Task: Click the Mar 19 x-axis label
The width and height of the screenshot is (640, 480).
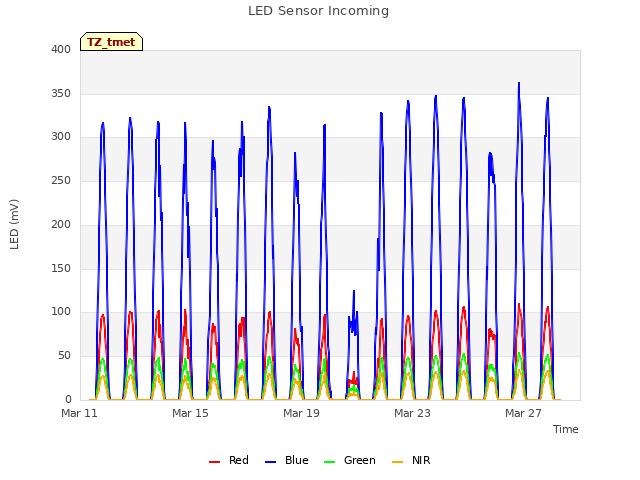Action: (x=301, y=413)
